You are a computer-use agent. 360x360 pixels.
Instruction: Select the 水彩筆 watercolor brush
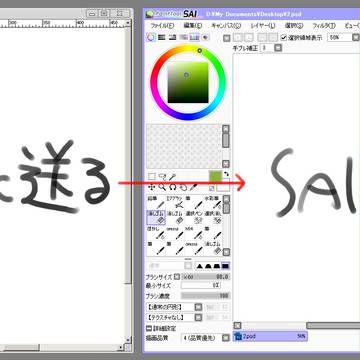(213, 202)
